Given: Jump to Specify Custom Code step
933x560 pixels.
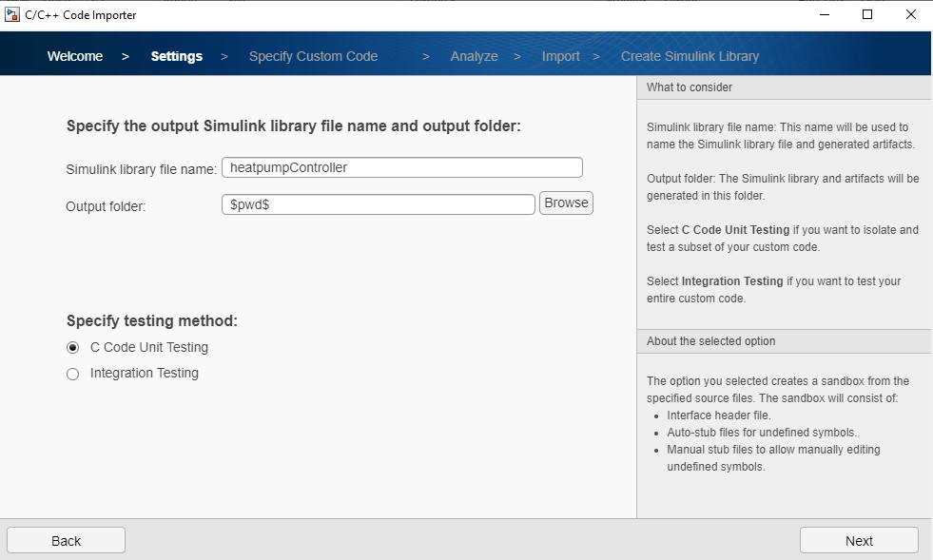Looking at the screenshot, I should 313,56.
